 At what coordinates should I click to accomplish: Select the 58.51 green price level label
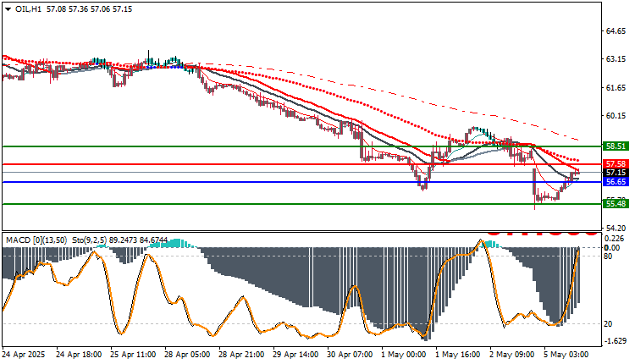pos(616,146)
